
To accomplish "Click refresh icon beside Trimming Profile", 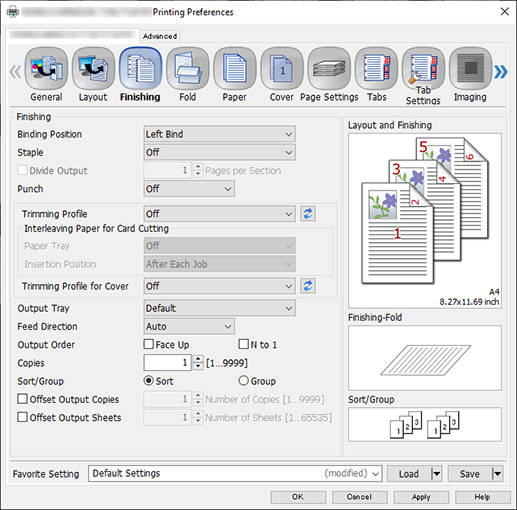I will [308, 214].
